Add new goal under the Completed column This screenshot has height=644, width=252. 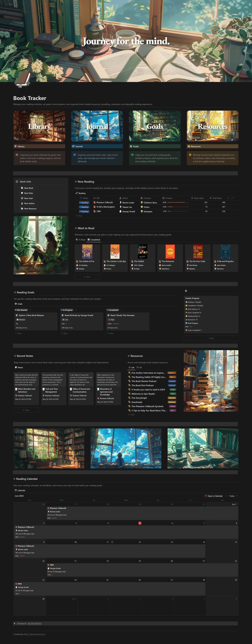pos(110,333)
